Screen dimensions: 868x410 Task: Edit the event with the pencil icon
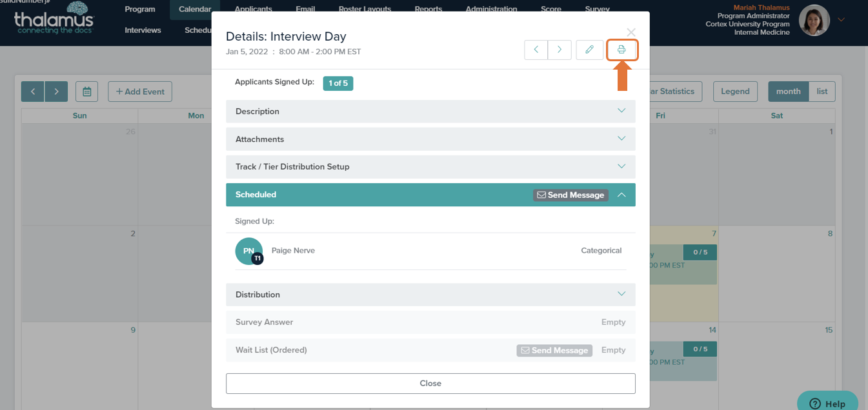point(589,50)
